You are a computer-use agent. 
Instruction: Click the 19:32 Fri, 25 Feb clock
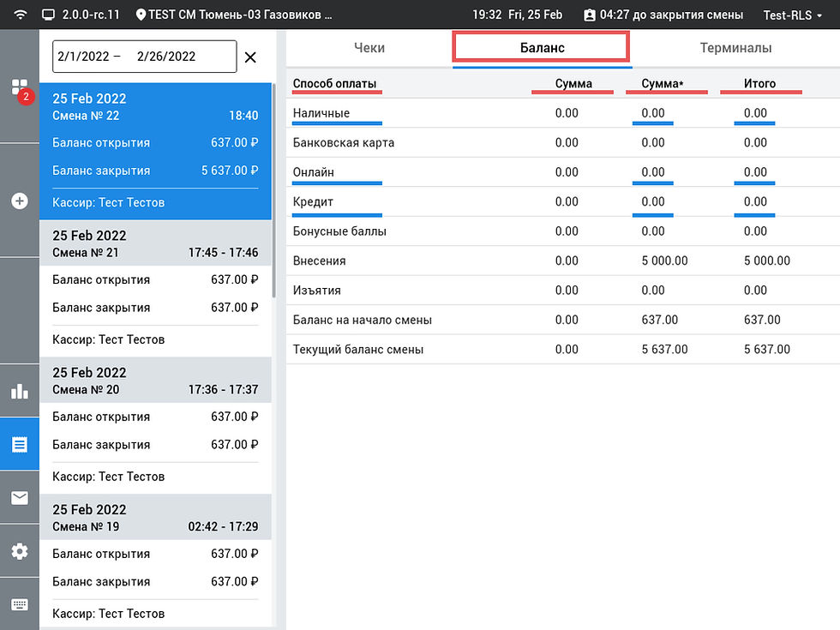pos(517,15)
